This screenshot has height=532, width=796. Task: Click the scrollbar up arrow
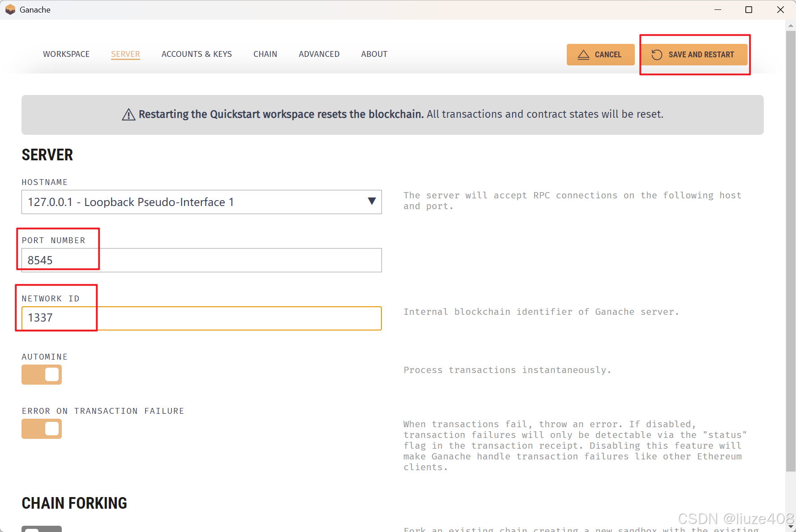click(x=791, y=26)
